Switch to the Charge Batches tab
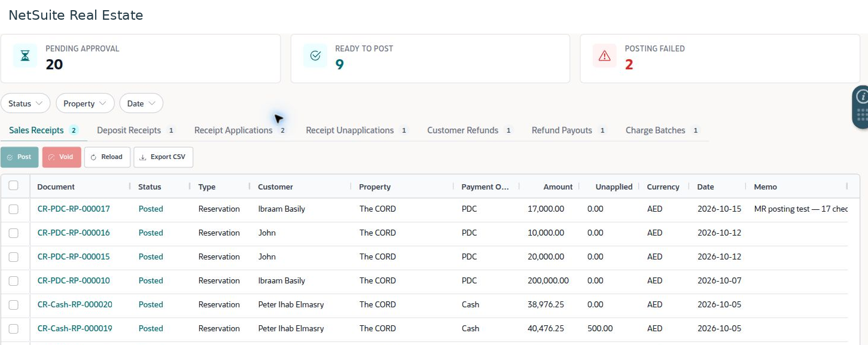Image resolution: width=868 pixels, height=345 pixels. 662,130
